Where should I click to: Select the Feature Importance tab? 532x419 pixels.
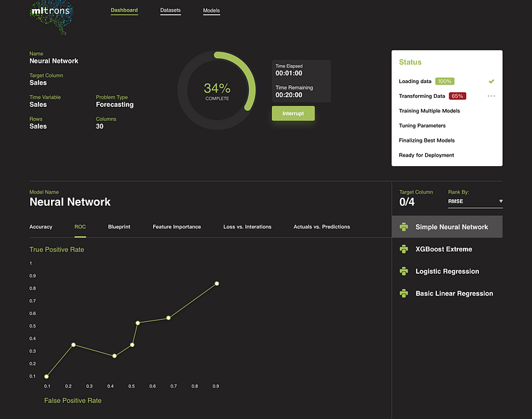point(177,227)
